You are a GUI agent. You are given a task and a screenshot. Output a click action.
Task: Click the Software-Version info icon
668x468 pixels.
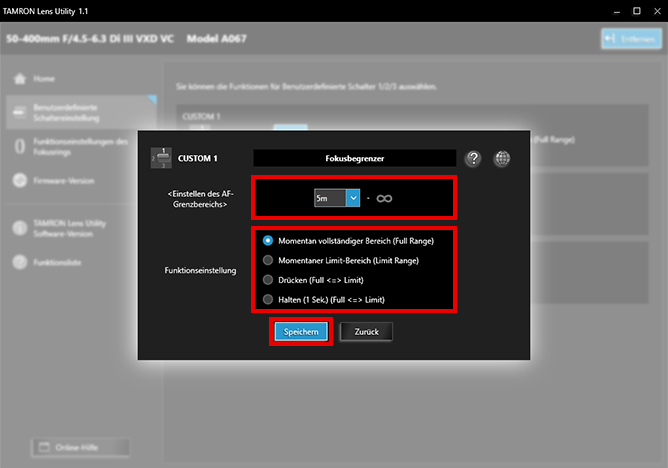click(20, 228)
